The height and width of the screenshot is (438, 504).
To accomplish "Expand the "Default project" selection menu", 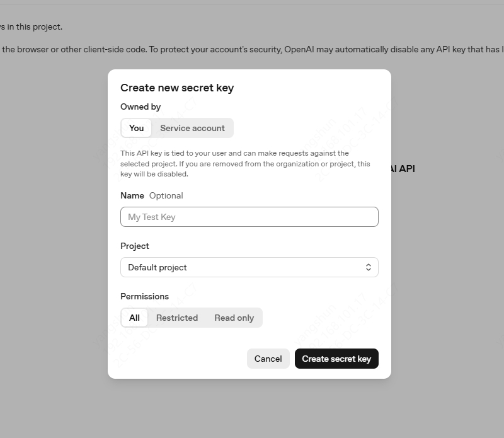I will (249, 267).
